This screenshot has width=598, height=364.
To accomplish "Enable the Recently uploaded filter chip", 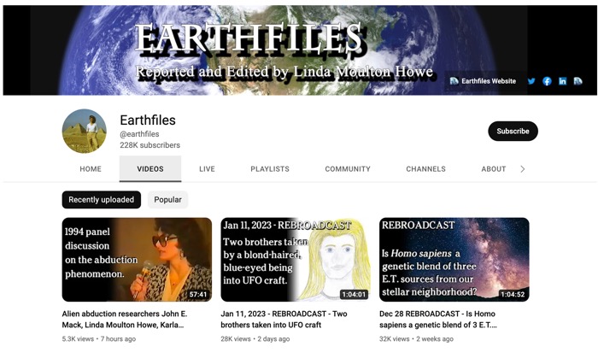I will pos(102,200).
